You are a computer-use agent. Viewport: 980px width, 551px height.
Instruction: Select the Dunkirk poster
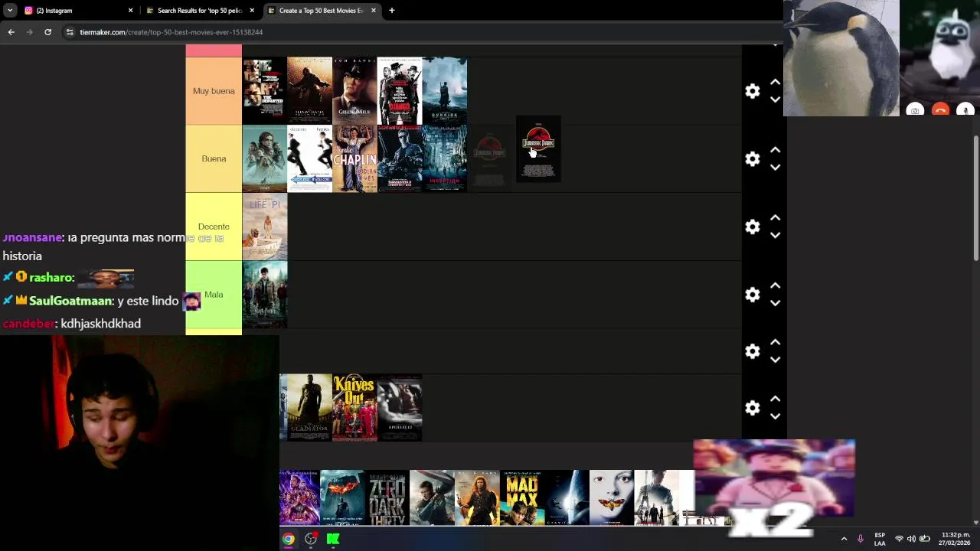[445, 90]
